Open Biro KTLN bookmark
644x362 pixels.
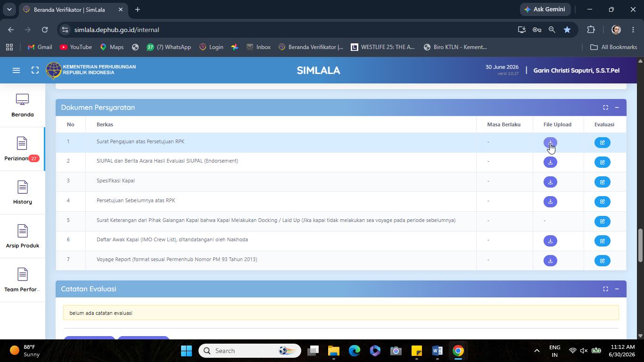[x=455, y=47]
